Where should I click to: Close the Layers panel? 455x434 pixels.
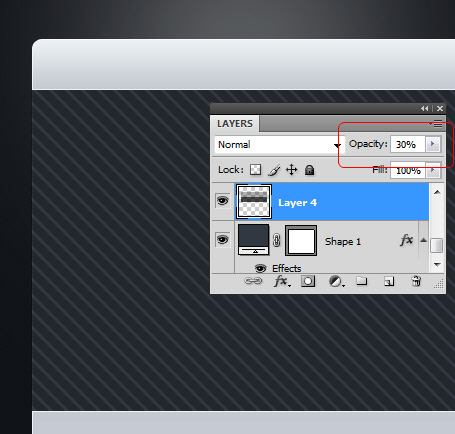point(440,109)
